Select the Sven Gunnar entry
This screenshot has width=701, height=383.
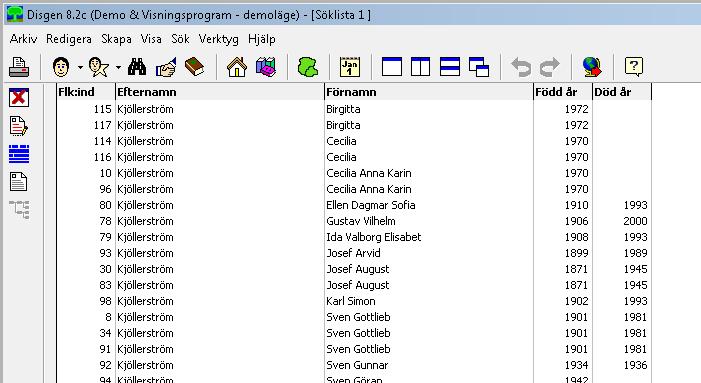coord(357,365)
